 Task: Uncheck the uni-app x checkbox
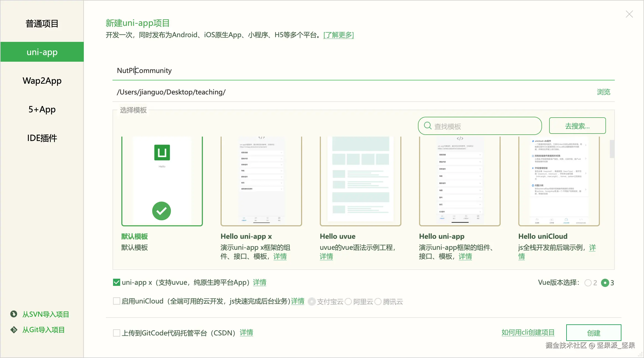click(117, 283)
